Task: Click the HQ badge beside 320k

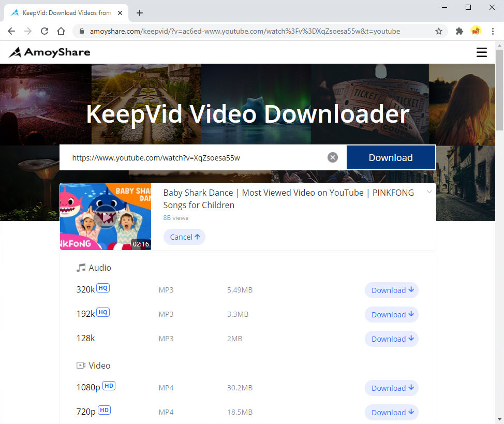Action: click(x=103, y=288)
